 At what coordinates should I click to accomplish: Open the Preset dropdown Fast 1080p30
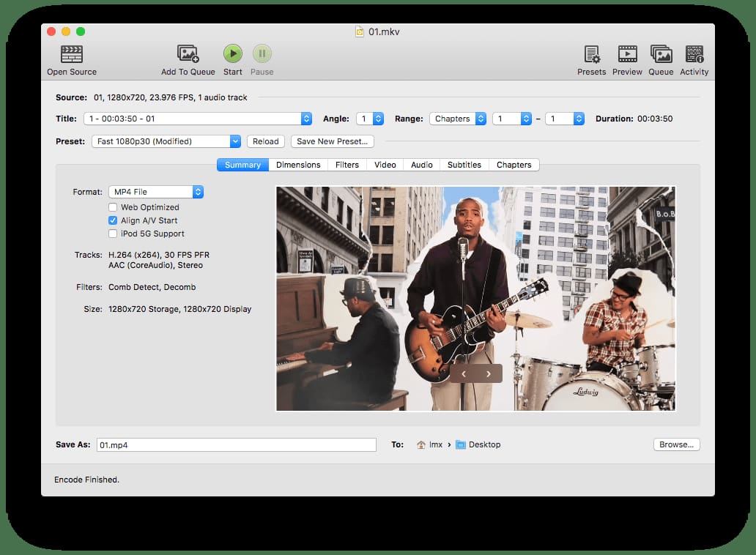(x=166, y=141)
